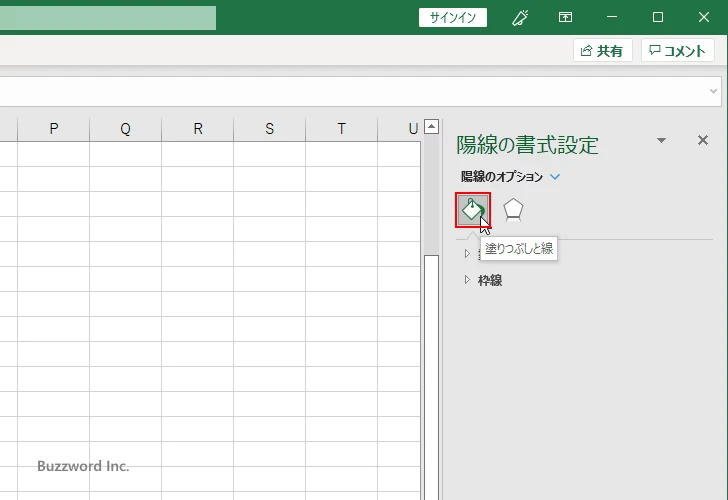Open the Effects pentagon tab icon
728x500 pixels.
[x=513, y=210]
